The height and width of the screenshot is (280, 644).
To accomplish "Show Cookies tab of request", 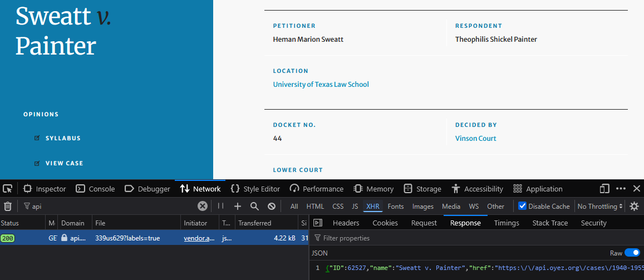I will point(385,223).
